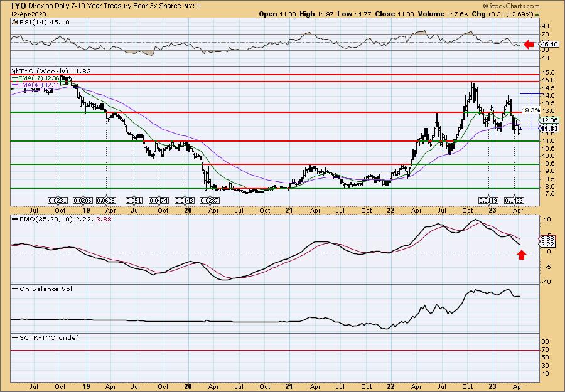Screen dimensions: 565x392
Task: Click the 0.0231 cycle label
Action: pos(58,200)
